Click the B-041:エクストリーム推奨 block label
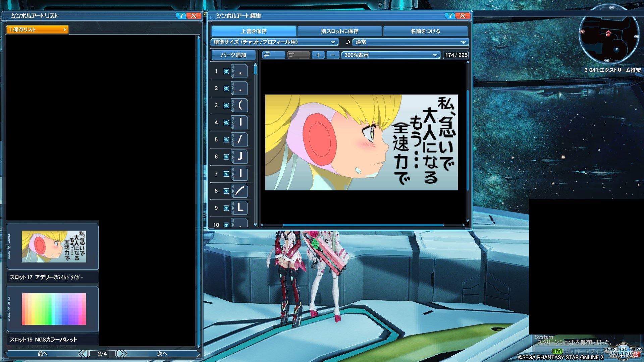The width and height of the screenshot is (644, 362). (x=612, y=70)
